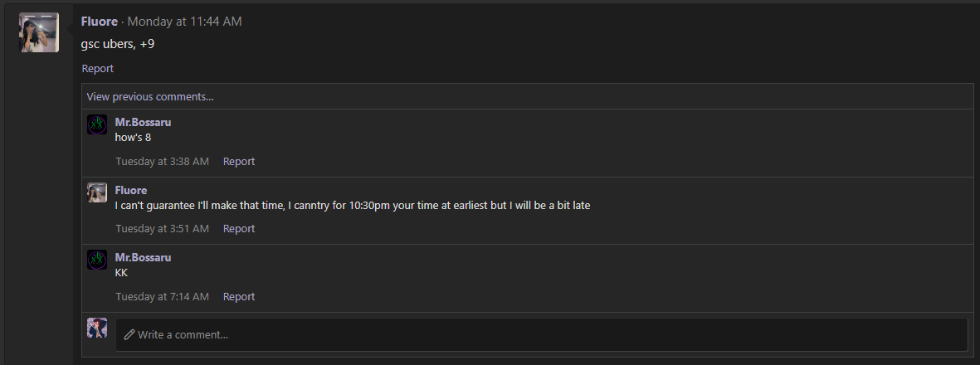Click your own avatar beside the comment box

[x=97, y=328]
